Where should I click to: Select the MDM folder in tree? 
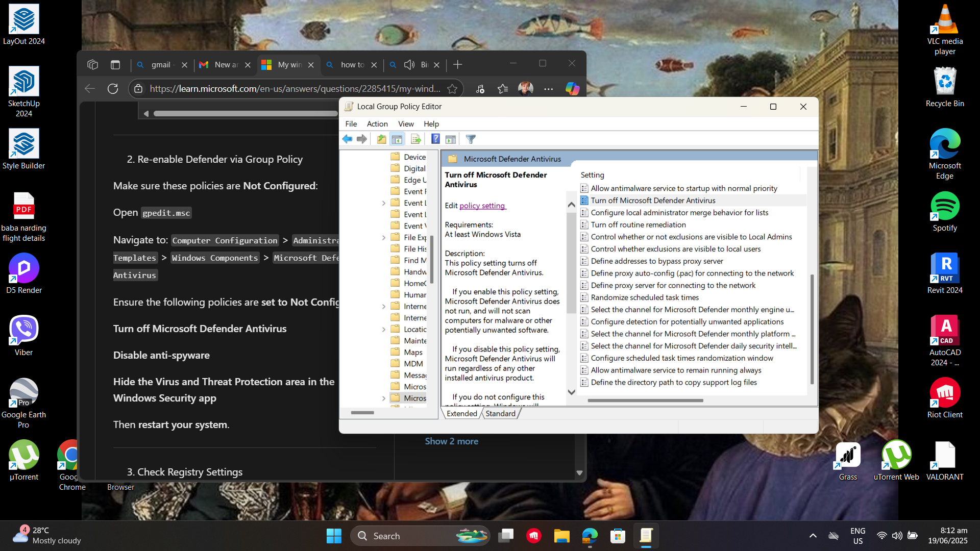pos(413,364)
